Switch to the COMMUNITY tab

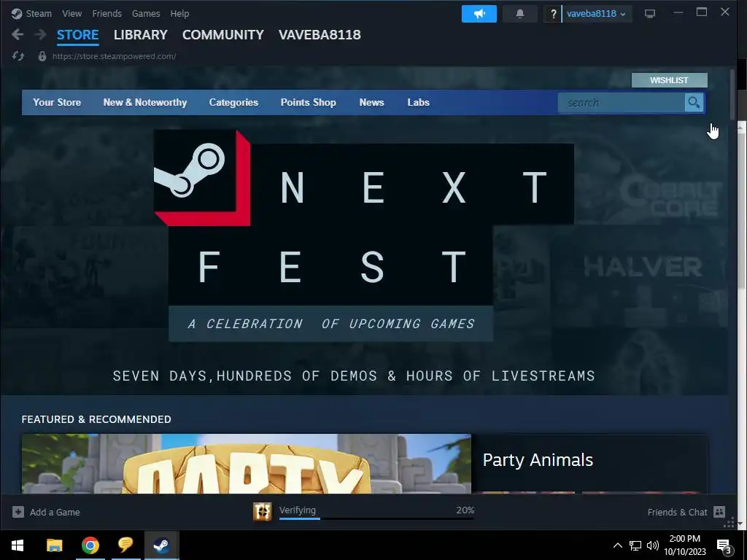[223, 35]
